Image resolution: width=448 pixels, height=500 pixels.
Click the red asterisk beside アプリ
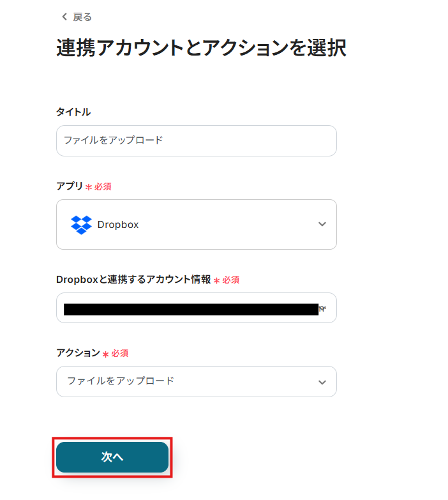click(89, 187)
